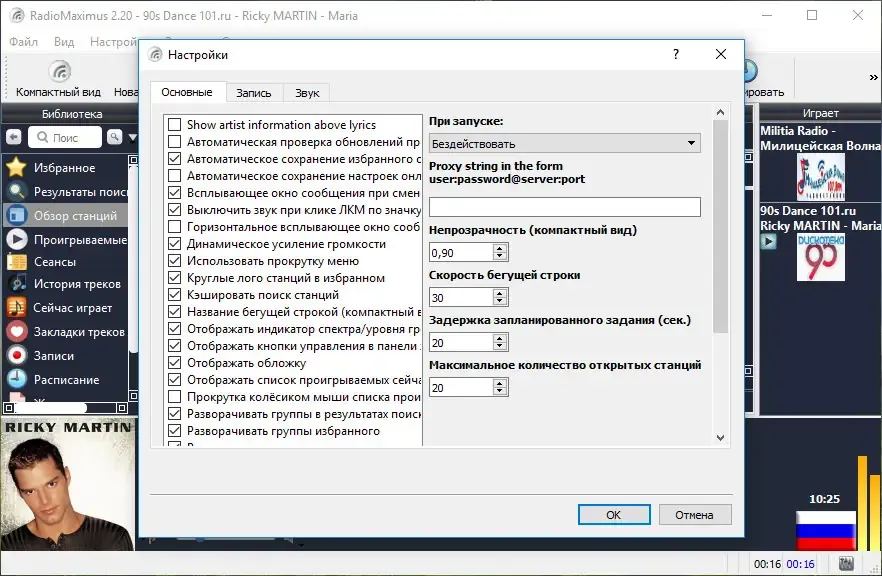Image resolution: width=882 pixels, height=576 pixels.
Task: Close the Настройки dialog
Action: coord(721,54)
